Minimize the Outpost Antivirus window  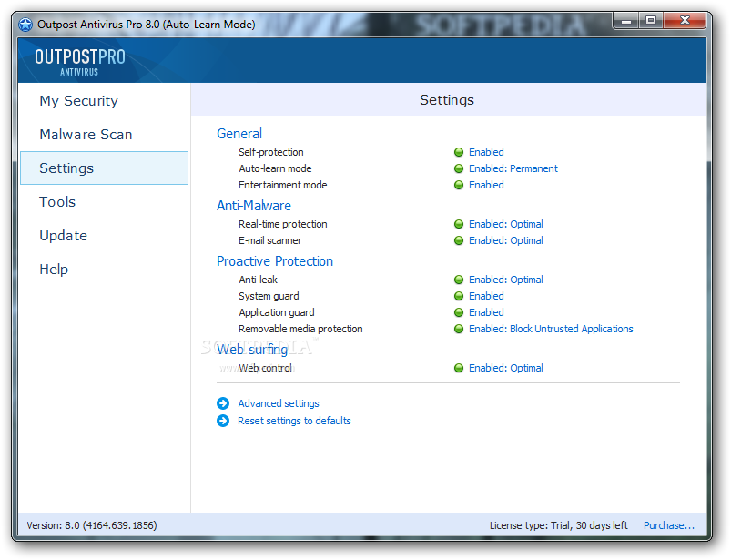coord(626,21)
